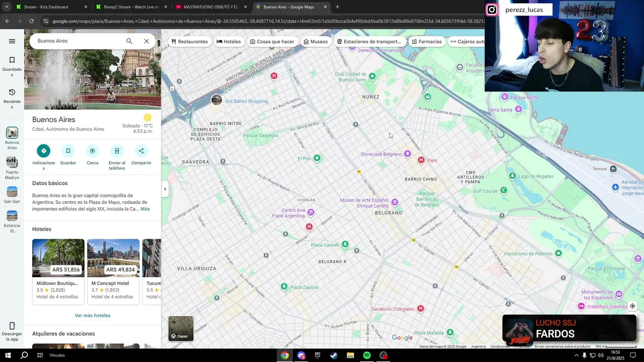
Task: Click the Cristóforo Colombo marker
Action: (581, 306)
